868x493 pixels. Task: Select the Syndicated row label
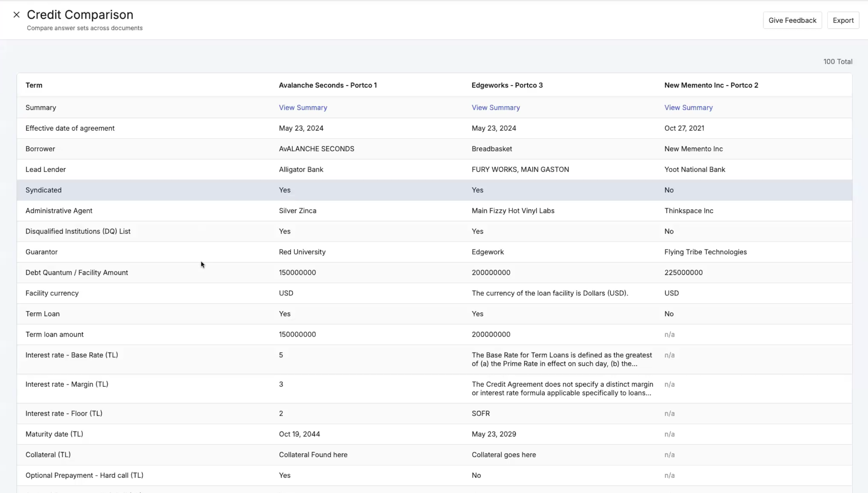point(43,190)
